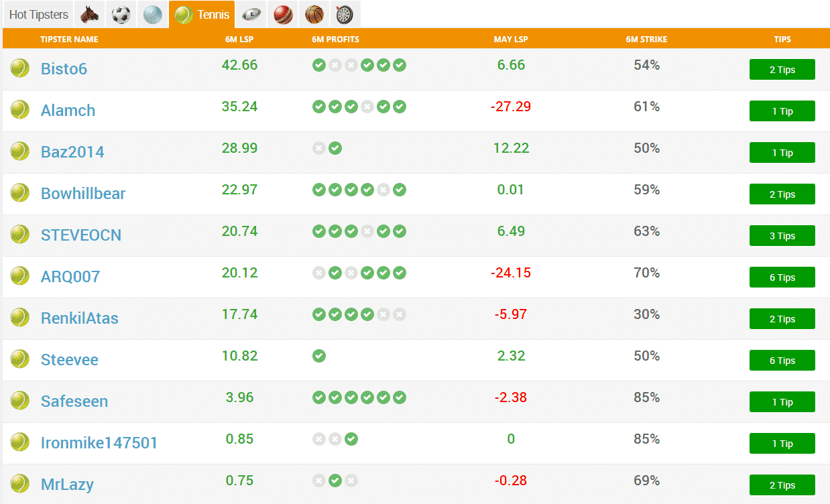The image size is (830, 504).
Task: Click Safeseen's 6M LSP value 3.96
Action: point(239,397)
